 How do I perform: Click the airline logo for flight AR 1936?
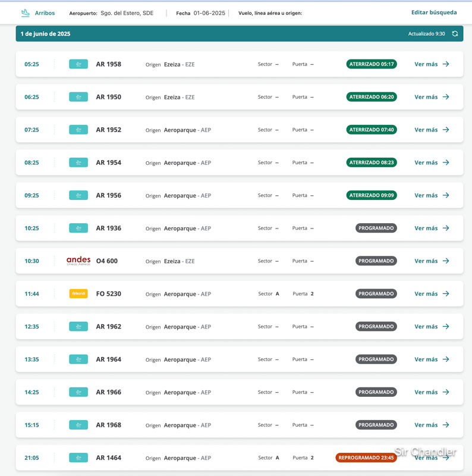click(x=78, y=228)
